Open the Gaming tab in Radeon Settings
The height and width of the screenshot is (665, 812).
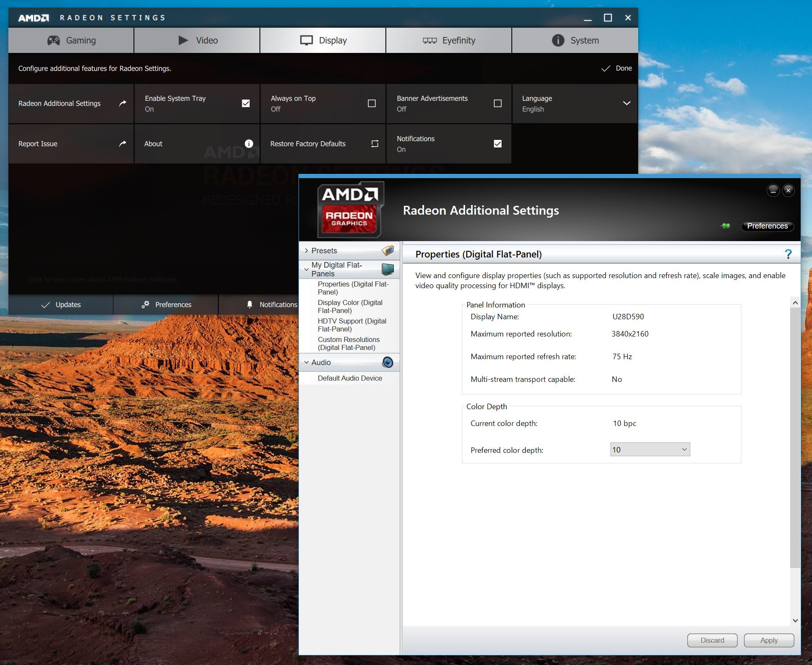(71, 40)
